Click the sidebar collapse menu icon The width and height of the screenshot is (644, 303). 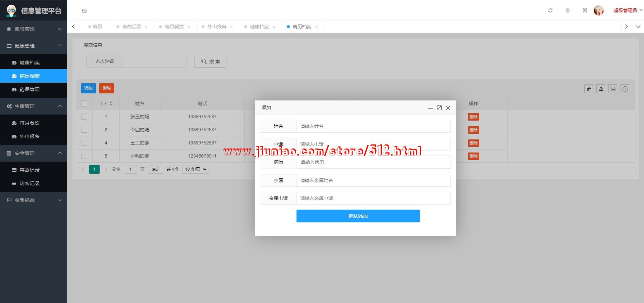[x=84, y=11]
